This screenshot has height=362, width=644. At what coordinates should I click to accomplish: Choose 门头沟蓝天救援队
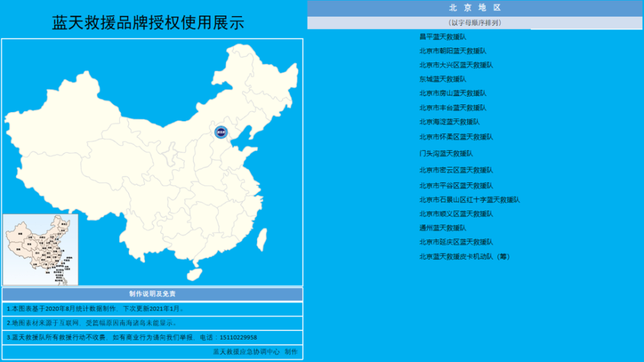(446, 153)
